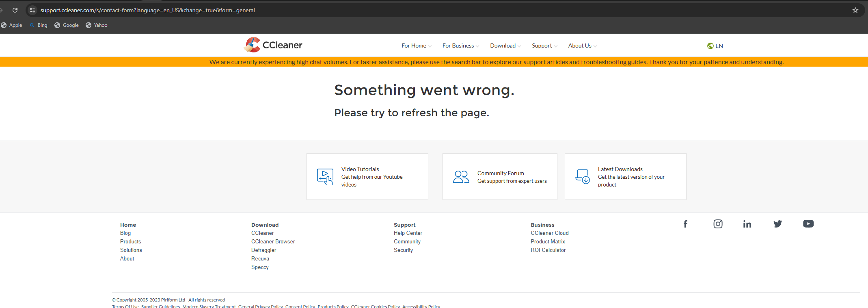Open the Download navigation menu
868x308 pixels.
coord(505,46)
